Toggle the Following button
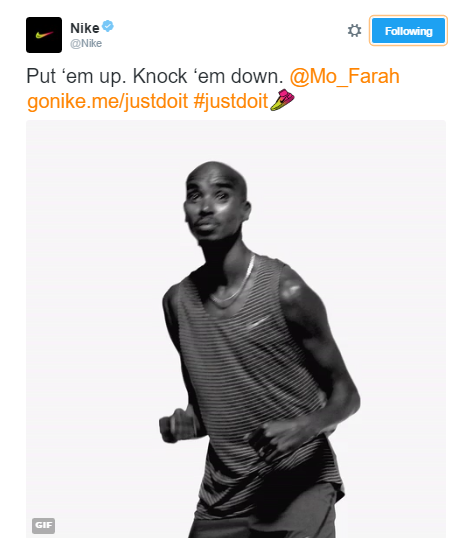The width and height of the screenshot is (475, 538). [x=408, y=31]
